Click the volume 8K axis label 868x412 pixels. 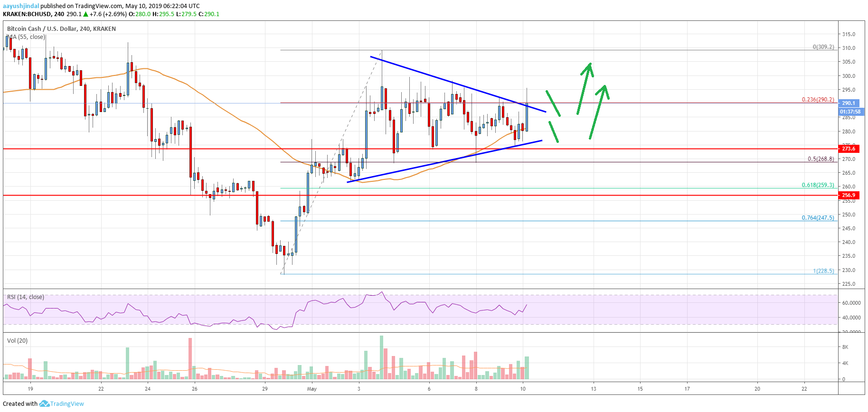[845, 347]
